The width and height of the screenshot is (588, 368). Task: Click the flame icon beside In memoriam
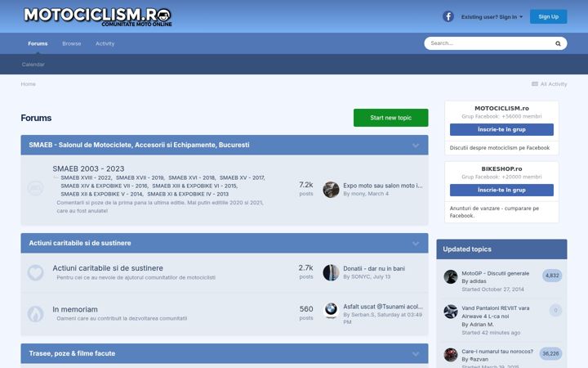(36, 314)
